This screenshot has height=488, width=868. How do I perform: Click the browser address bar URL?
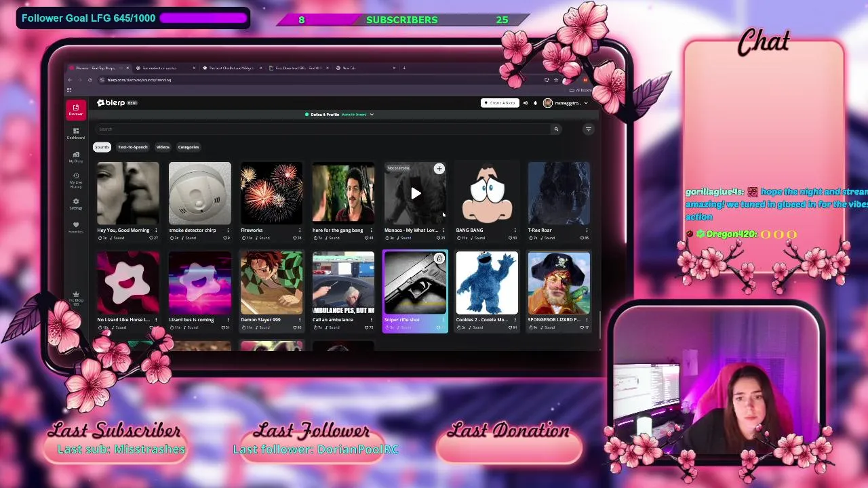pos(139,80)
